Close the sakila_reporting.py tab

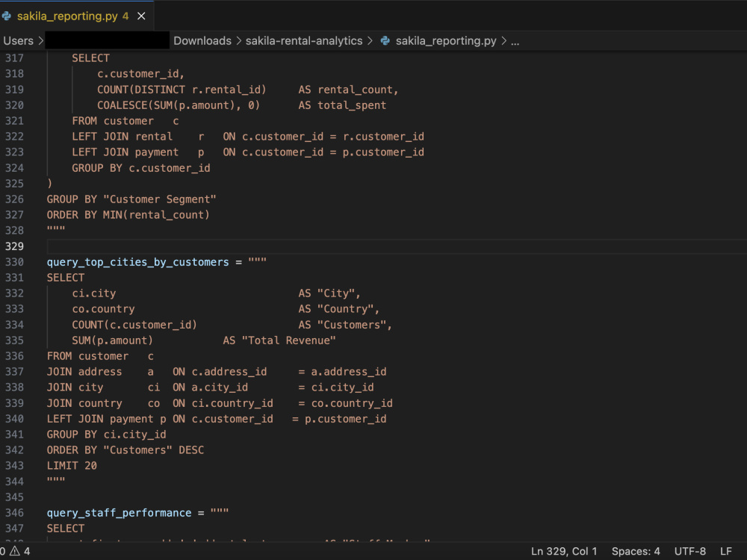(141, 16)
